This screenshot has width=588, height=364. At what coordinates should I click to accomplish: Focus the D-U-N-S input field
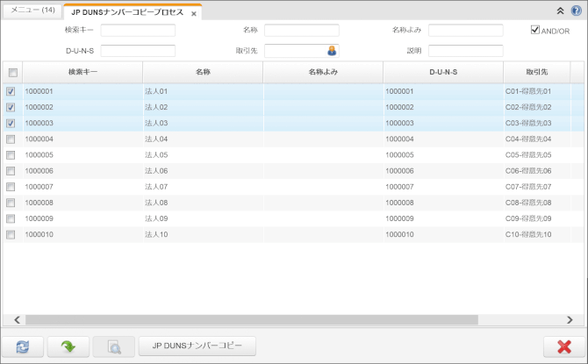(x=138, y=51)
